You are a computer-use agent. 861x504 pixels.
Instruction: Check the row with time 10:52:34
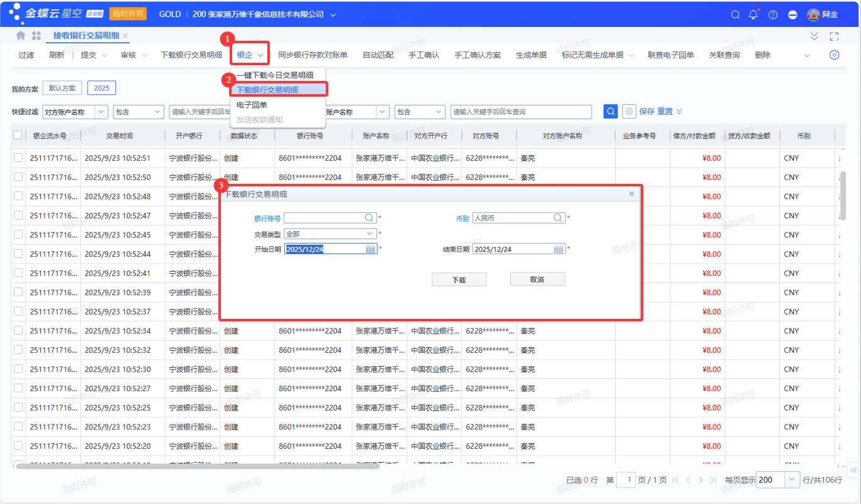(18, 331)
